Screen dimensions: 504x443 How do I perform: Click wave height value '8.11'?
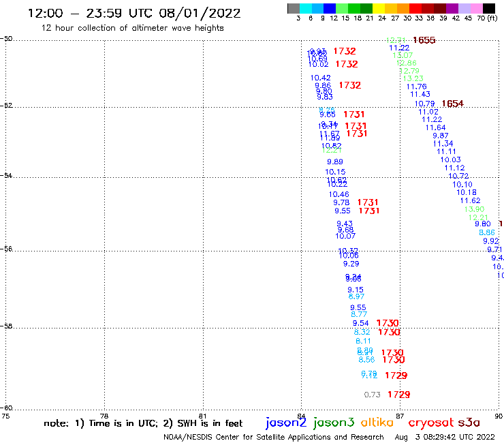[x=363, y=341]
